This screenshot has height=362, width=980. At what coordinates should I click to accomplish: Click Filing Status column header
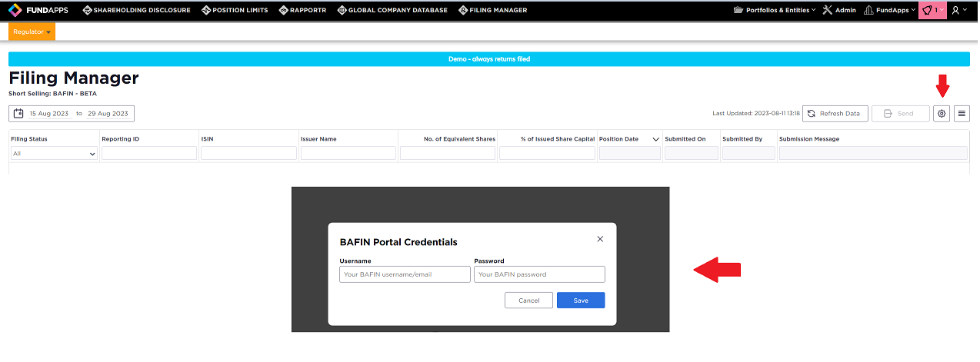click(29, 139)
